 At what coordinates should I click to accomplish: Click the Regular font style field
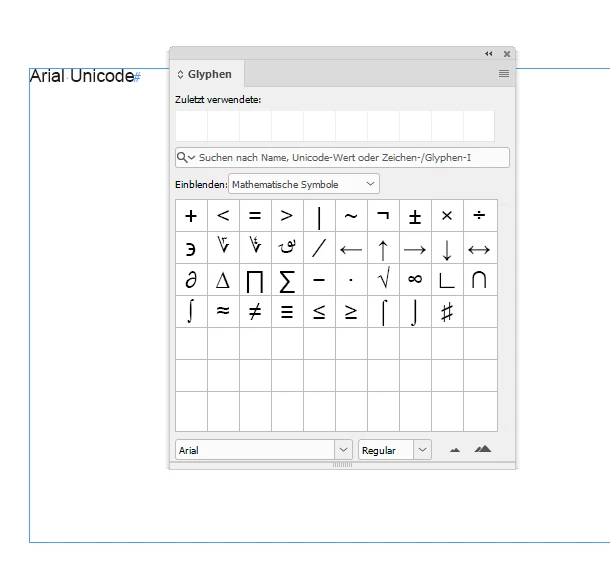coord(386,450)
